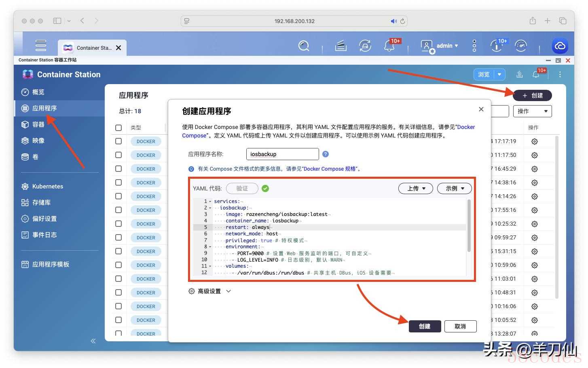Click the Container Station logo icon
This screenshot has height=368, width=588.
pos(28,74)
